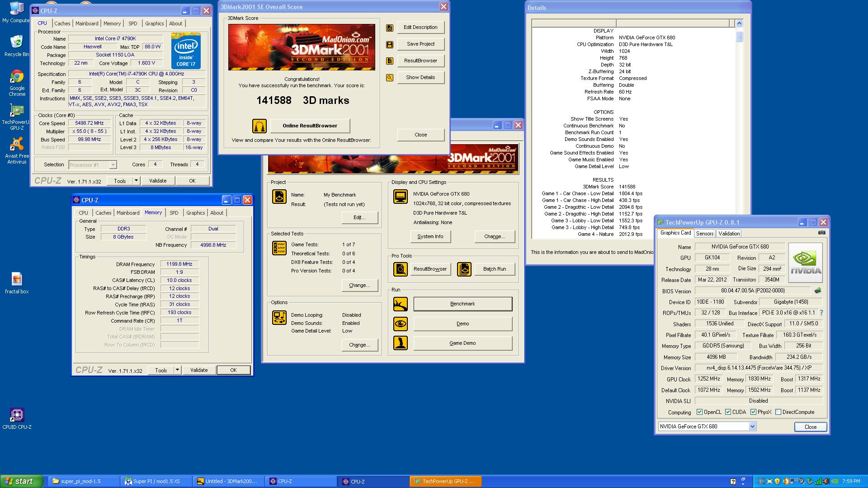This screenshot has height=488, width=868.
Task: Click the Display and CPU Settings monitor icon
Action: [401, 197]
